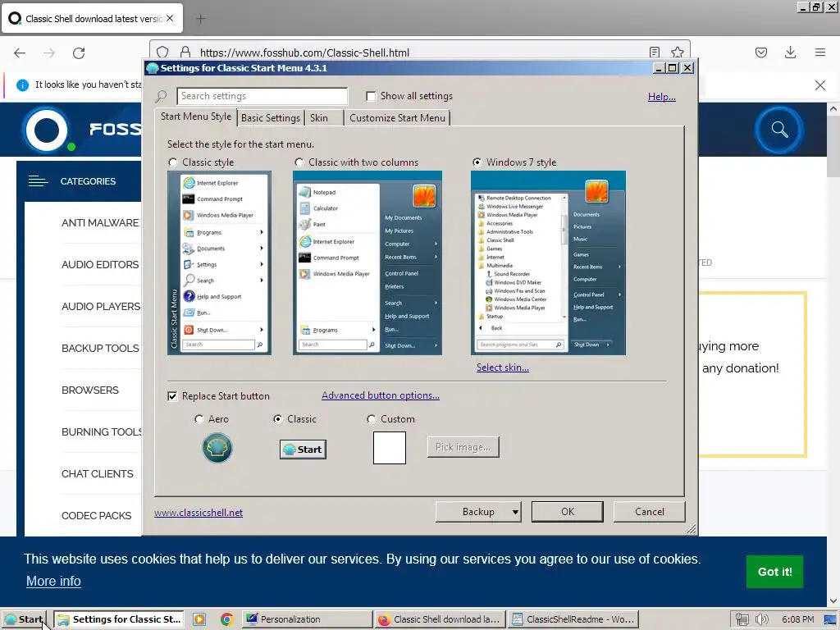
Task: Click the Firefox back arrow
Action: 20,53
